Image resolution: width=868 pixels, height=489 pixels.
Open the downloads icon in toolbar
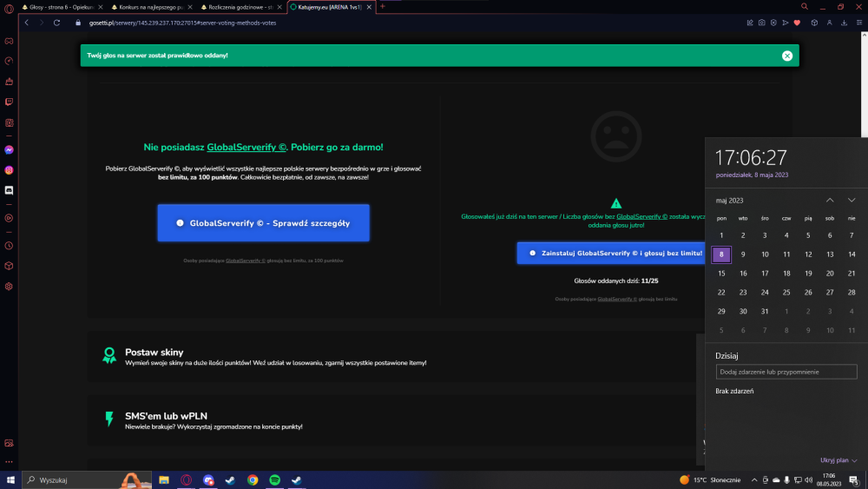pyautogui.click(x=845, y=23)
